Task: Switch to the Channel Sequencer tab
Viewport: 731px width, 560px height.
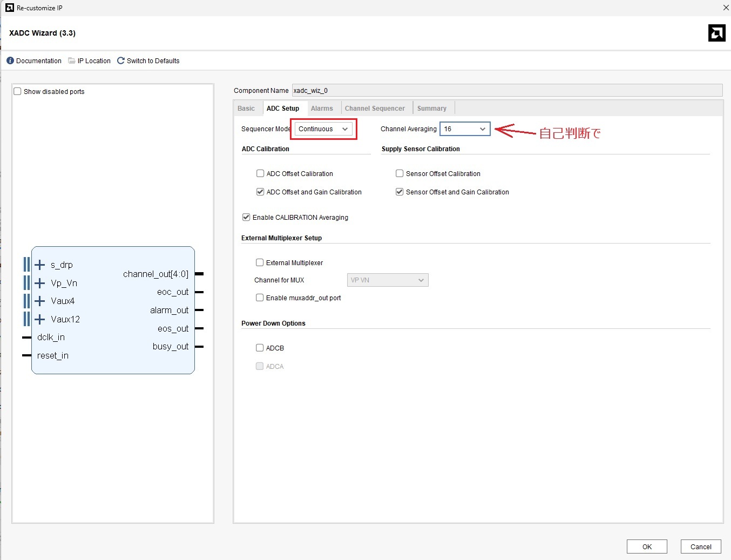Action: point(375,109)
